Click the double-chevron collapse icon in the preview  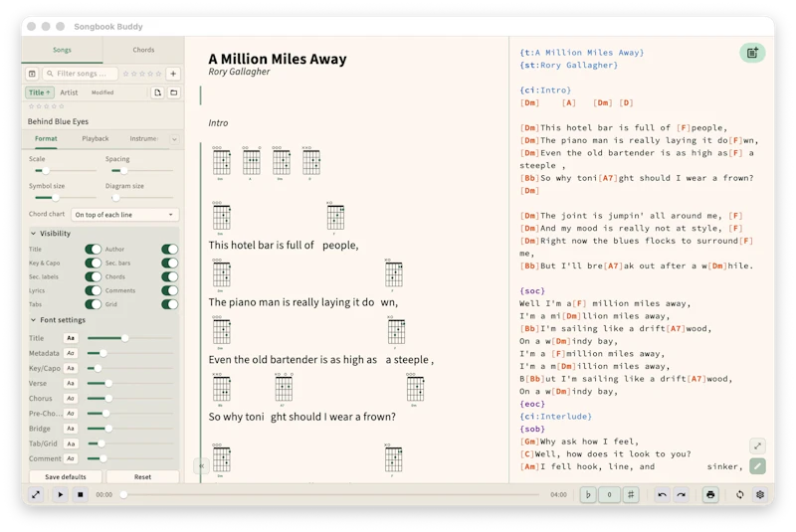point(202,465)
